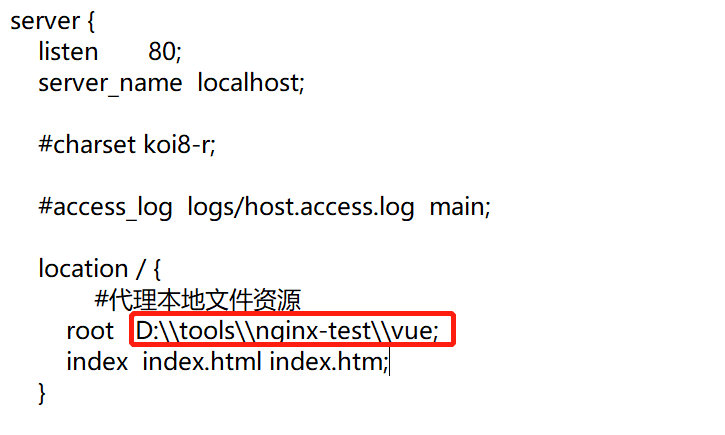Click the #charset koi8-r comment line
725x435 pixels.
click(x=127, y=144)
